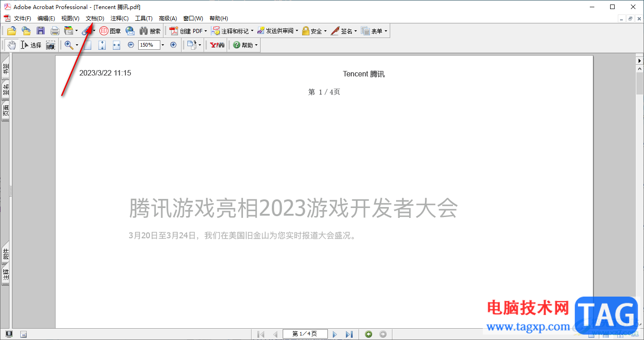644x340 pixels.
Task: Click the Yahoo search toolbar icon
Action: point(217,45)
